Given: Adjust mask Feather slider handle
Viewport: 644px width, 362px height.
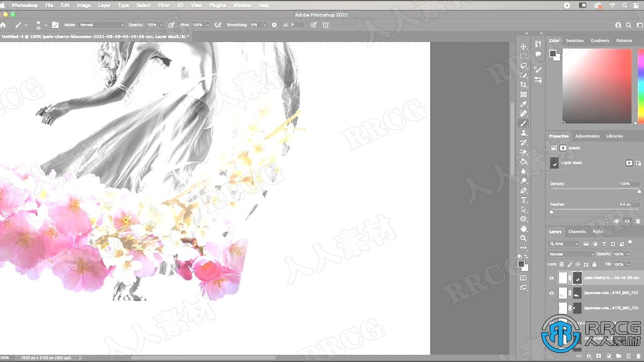Looking at the screenshot, I should 551,212.
